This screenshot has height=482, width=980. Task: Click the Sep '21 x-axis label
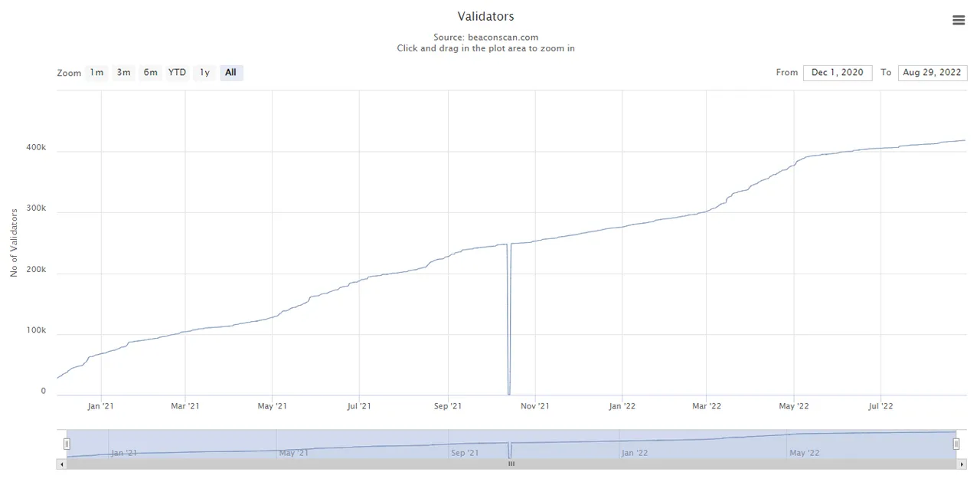tap(447, 406)
